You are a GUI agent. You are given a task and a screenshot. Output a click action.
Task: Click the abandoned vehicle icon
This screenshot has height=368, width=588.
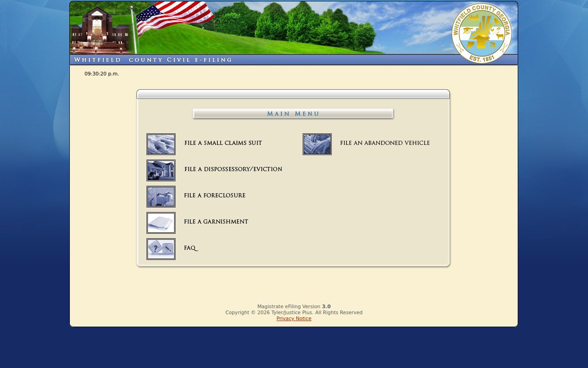click(317, 144)
